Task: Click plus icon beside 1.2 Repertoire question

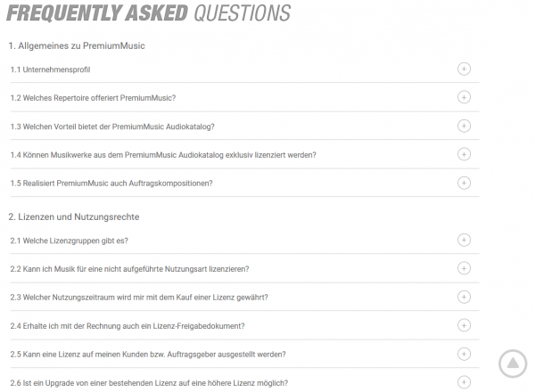Action: (464, 97)
